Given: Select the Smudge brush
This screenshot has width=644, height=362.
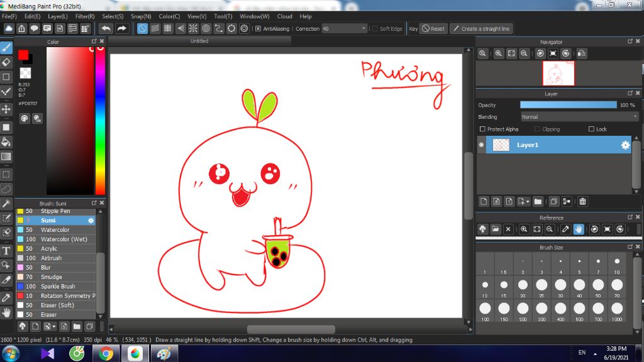Looking at the screenshot, I should click(x=56, y=277).
